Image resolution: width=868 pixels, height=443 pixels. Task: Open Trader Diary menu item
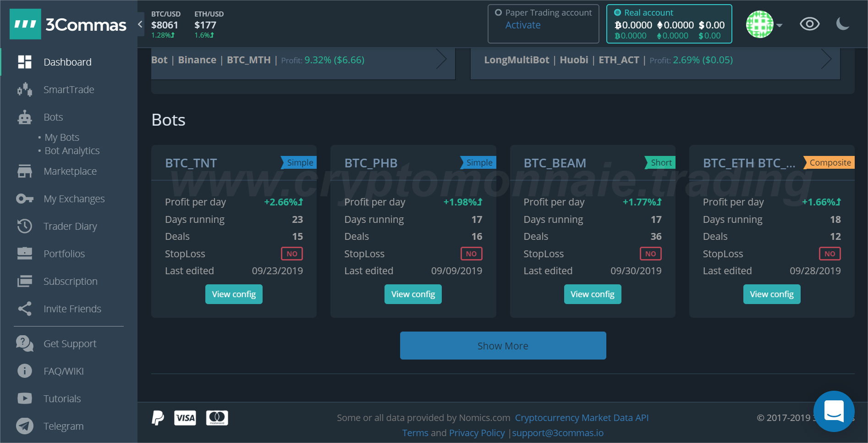(70, 226)
